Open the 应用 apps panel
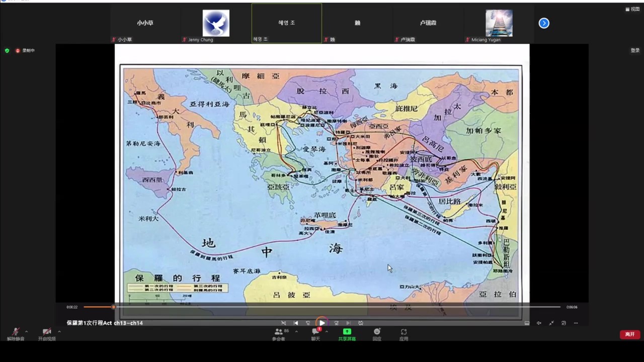This screenshot has width=644, height=362. click(404, 333)
